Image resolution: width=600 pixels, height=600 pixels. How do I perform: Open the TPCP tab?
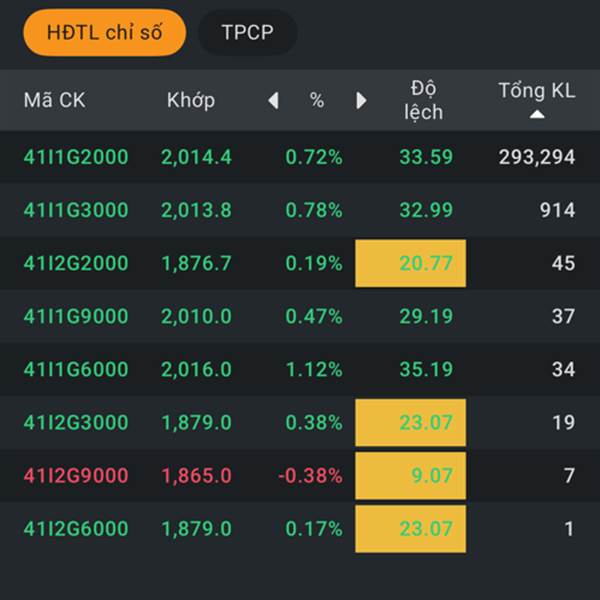point(247,32)
